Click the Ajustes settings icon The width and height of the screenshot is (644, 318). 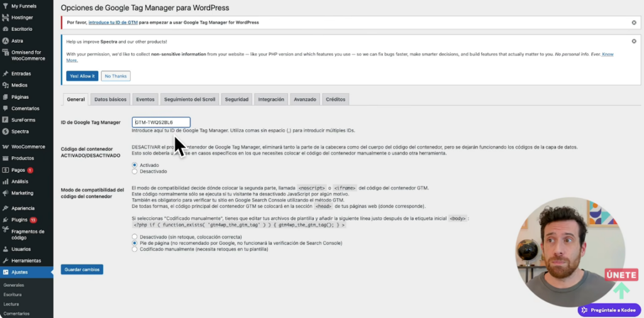(5, 272)
